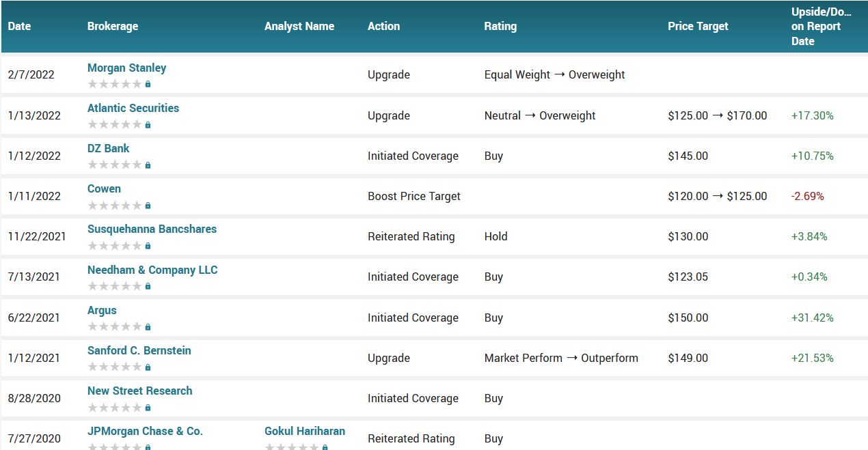Click the +17.30% upside value

point(813,115)
